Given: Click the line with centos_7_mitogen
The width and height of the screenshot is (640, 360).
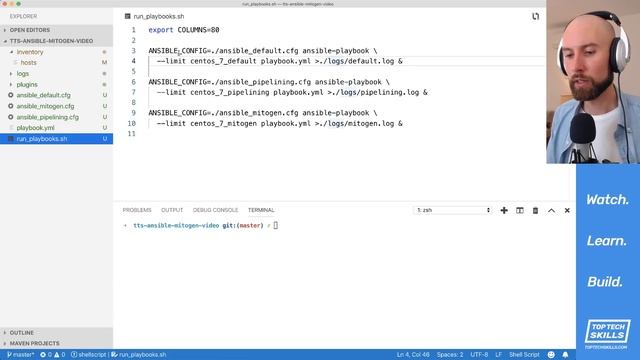Looking at the screenshot, I should pyautogui.click(x=280, y=123).
